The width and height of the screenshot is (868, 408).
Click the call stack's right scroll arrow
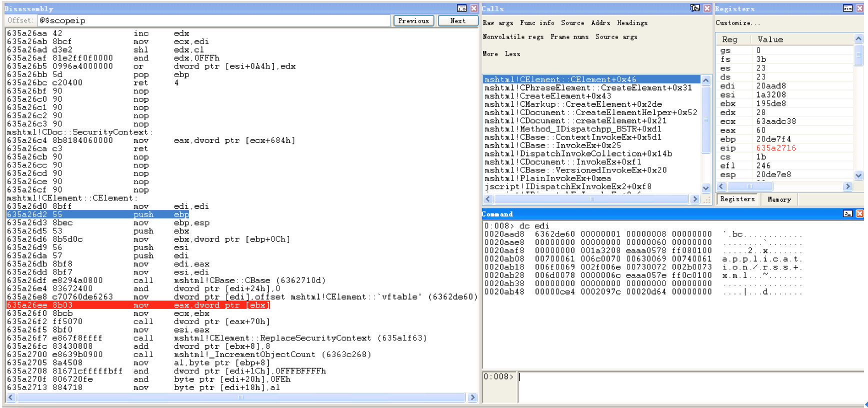point(694,199)
